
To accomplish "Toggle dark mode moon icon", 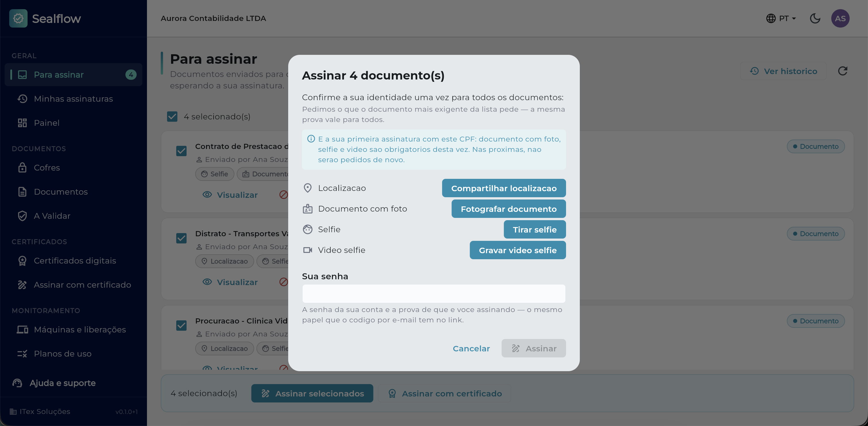I will [x=815, y=18].
